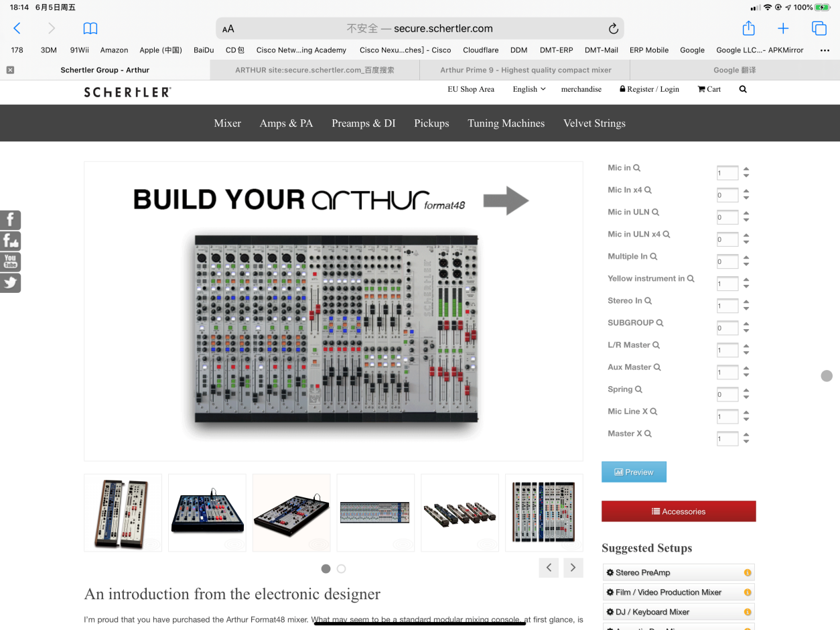The height and width of the screenshot is (630, 840).
Task: Adjust Spring quantity stepper arrows
Action: coord(746,393)
